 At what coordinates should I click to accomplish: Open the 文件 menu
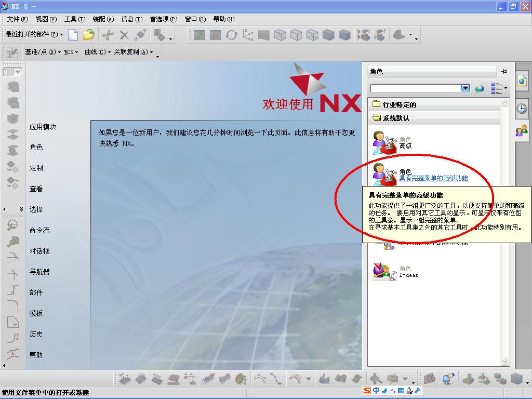pyautogui.click(x=18, y=19)
